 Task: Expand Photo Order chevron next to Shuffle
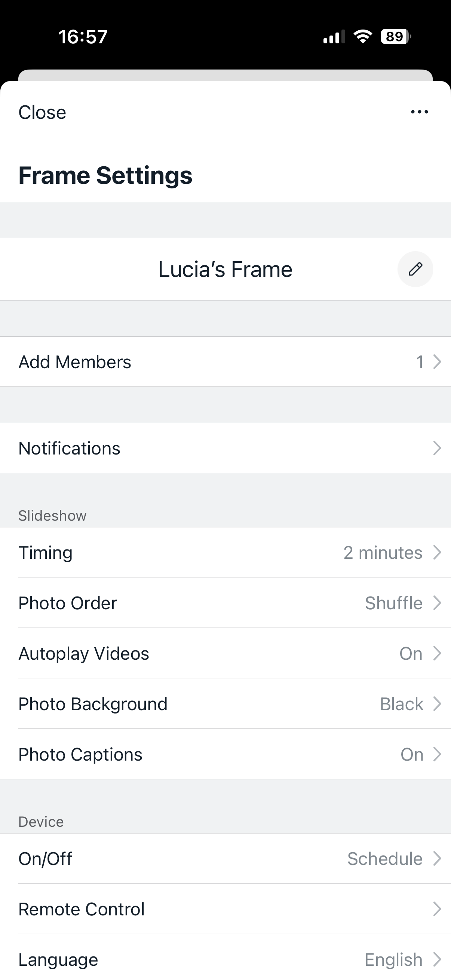pos(437,603)
